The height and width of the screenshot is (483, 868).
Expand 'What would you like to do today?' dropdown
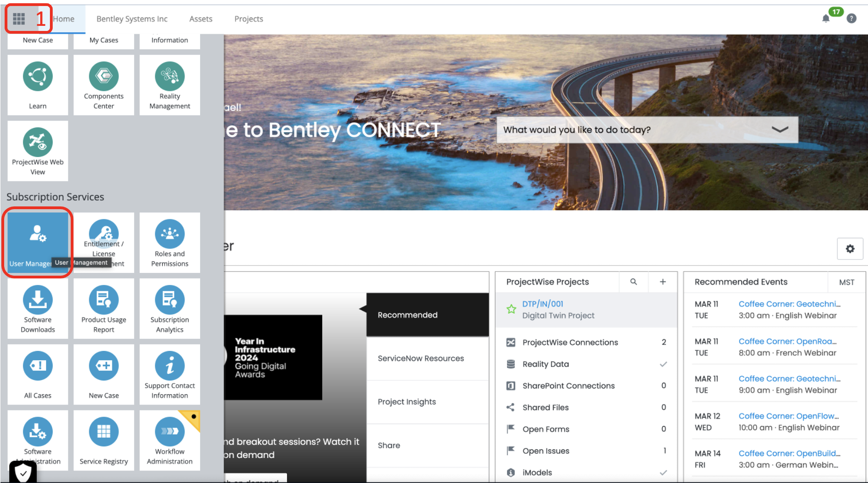click(780, 130)
